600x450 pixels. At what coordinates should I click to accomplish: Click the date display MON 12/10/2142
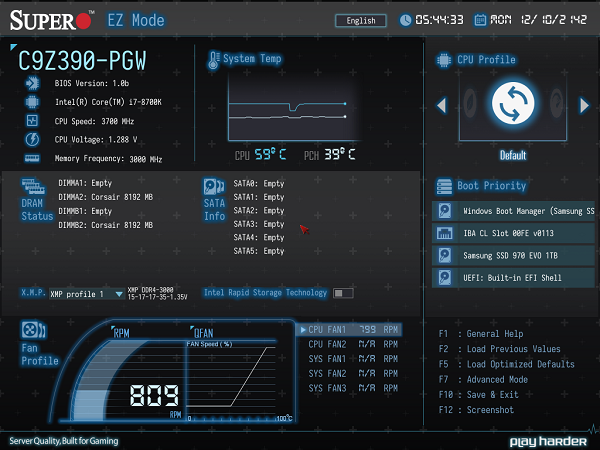pos(539,20)
